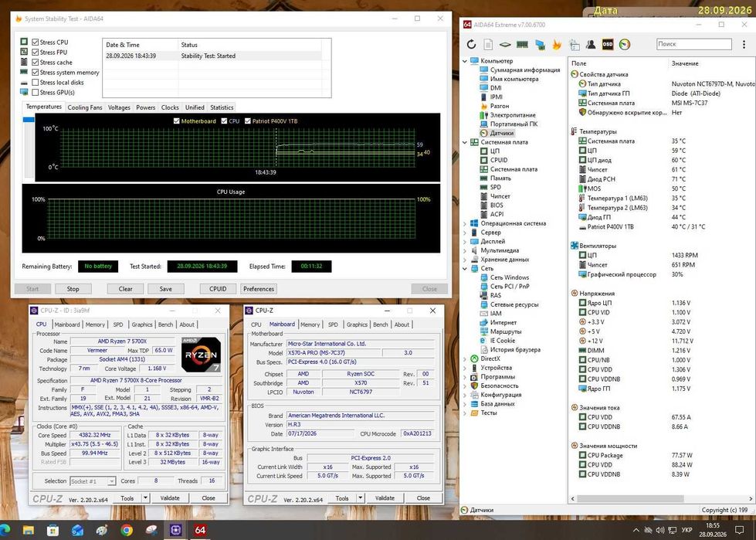This screenshot has width=756, height=540.
Task: Enable Stress GPU(s) checkbox
Action: point(36,92)
